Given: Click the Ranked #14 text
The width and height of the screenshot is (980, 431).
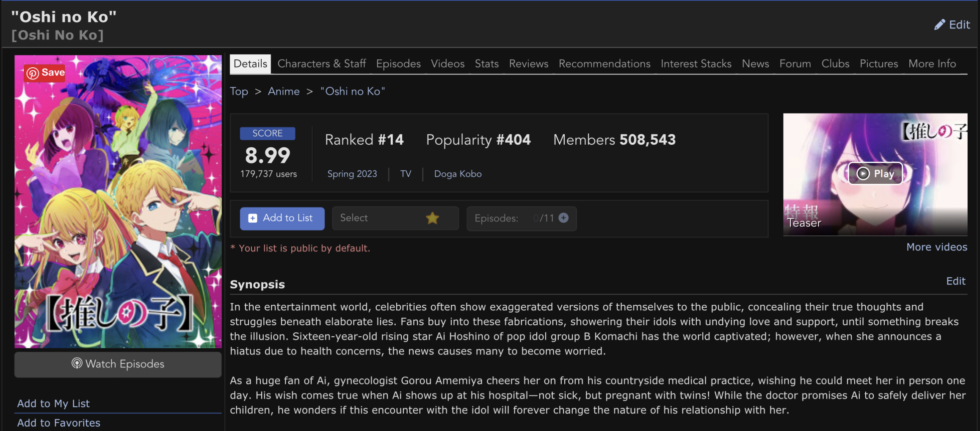Looking at the screenshot, I should (364, 140).
